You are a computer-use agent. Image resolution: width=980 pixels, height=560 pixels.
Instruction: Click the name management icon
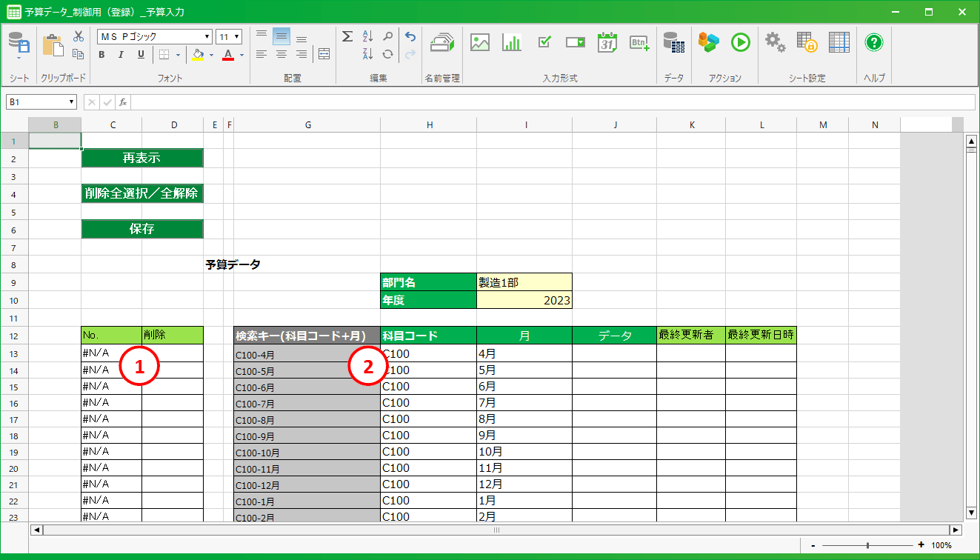coord(442,43)
